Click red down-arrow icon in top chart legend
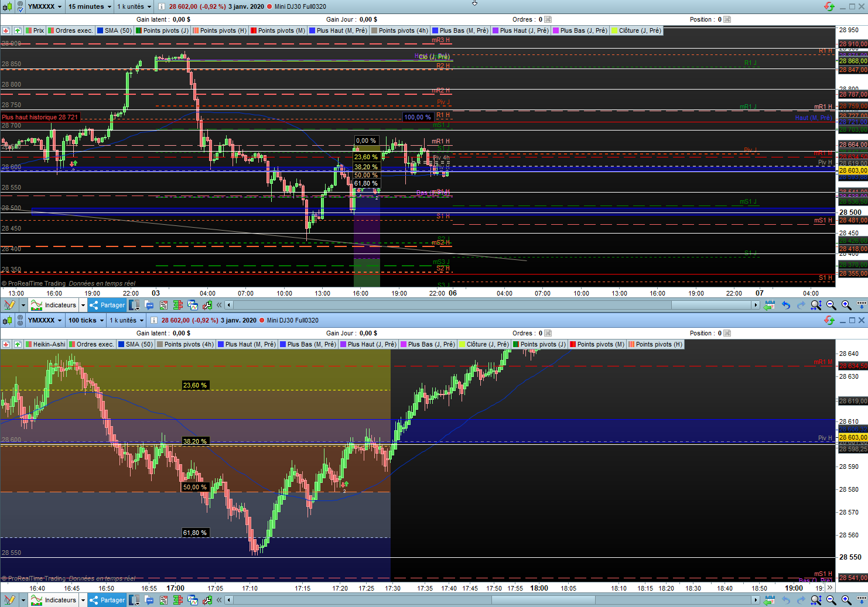The image size is (868, 607). (x=6, y=30)
